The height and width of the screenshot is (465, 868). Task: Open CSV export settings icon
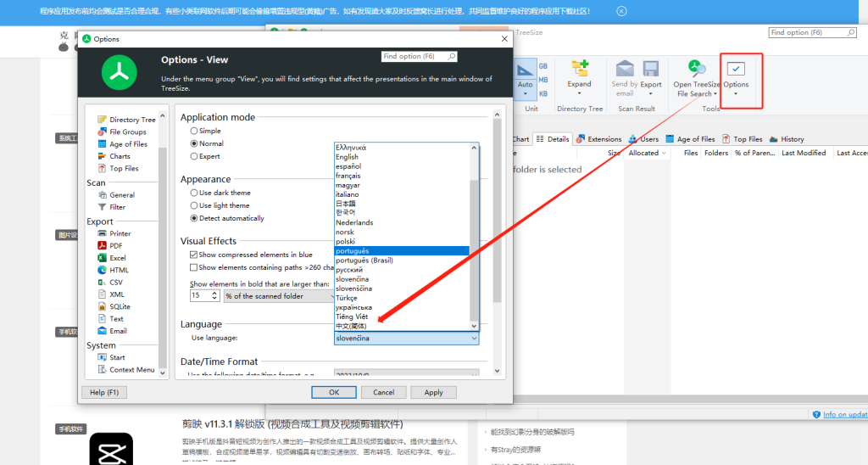tap(102, 282)
